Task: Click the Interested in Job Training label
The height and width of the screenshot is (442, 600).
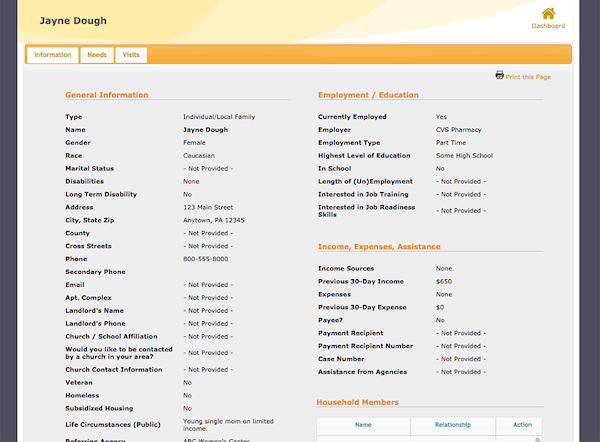Action: [363, 194]
